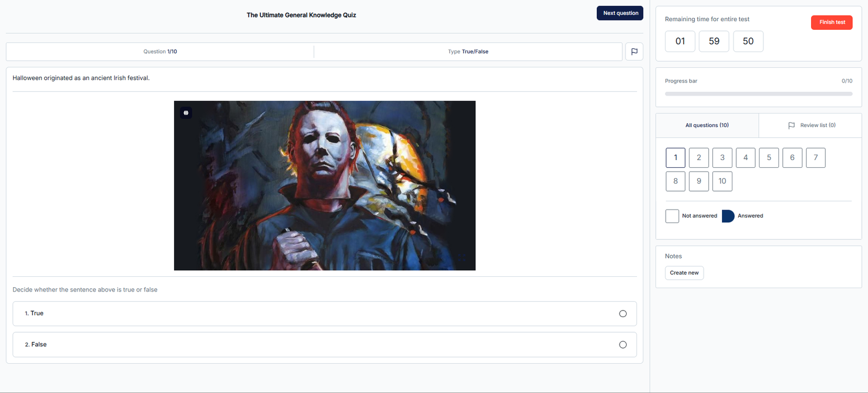Switch to the All questions tab
The width and height of the screenshot is (868, 393).
[707, 125]
